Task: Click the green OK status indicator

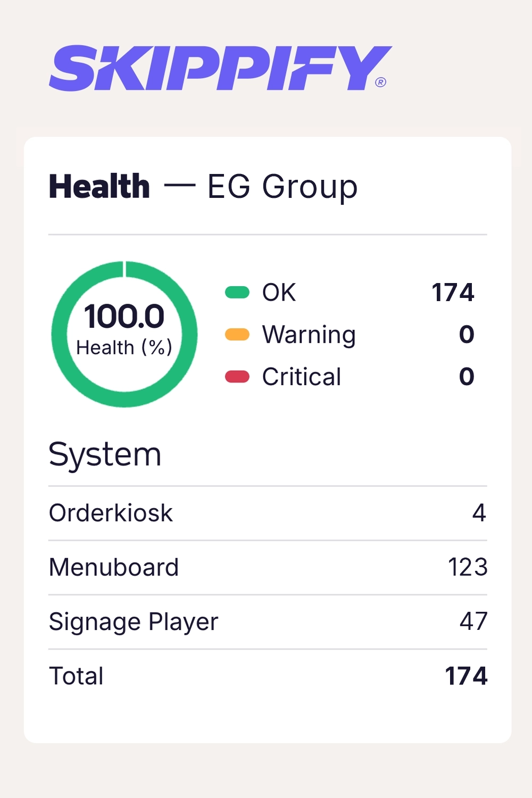Action: tap(237, 292)
